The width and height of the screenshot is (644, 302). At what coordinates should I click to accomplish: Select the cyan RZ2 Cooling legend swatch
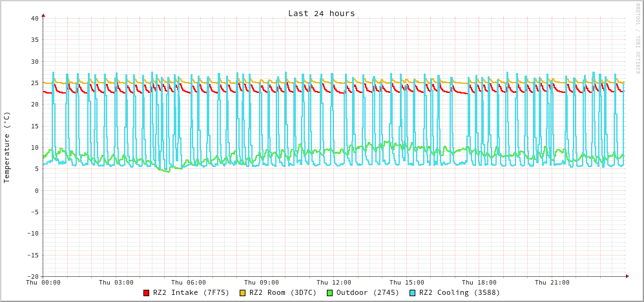413,293
